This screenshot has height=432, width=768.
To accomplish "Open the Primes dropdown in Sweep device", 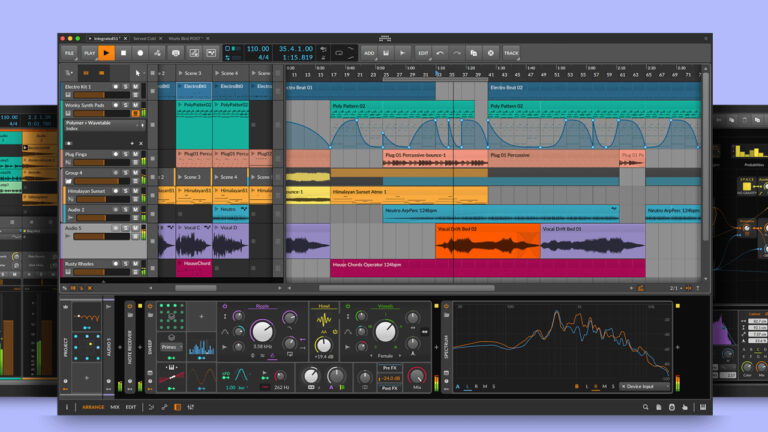I will tap(171, 347).
